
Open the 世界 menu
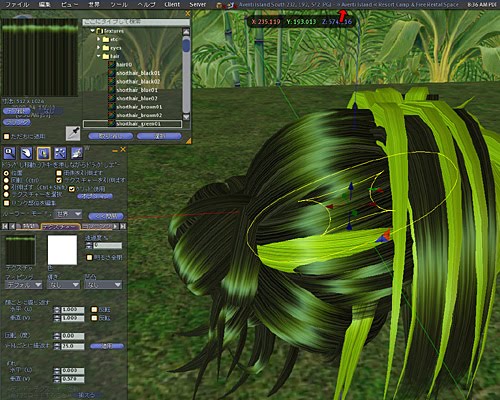coord(94,4)
